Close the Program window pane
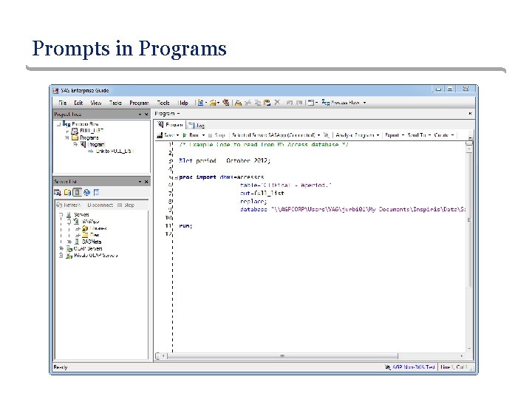 tap(470, 113)
